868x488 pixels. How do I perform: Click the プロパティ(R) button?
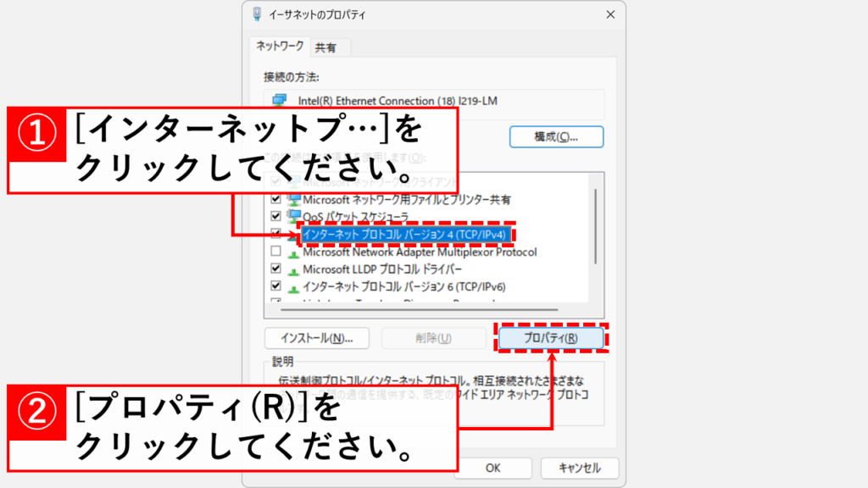click(551, 338)
